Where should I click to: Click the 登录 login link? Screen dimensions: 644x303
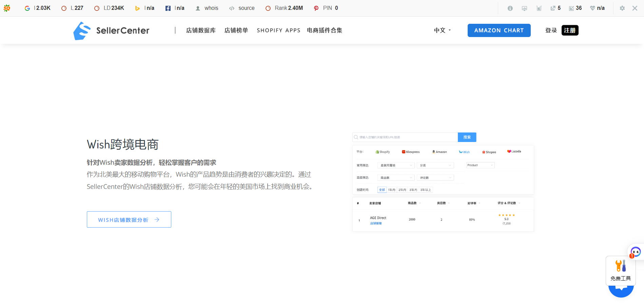point(551,31)
